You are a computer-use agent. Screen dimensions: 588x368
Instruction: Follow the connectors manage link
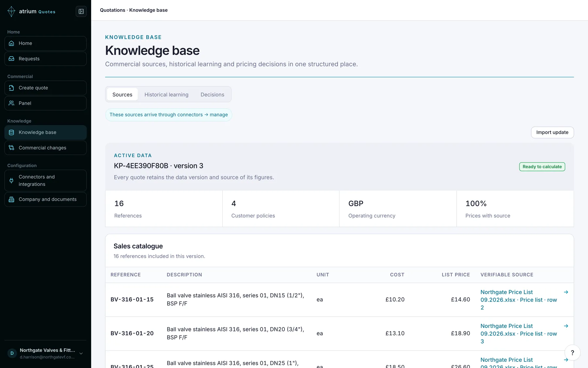click(x=169, y=115)
